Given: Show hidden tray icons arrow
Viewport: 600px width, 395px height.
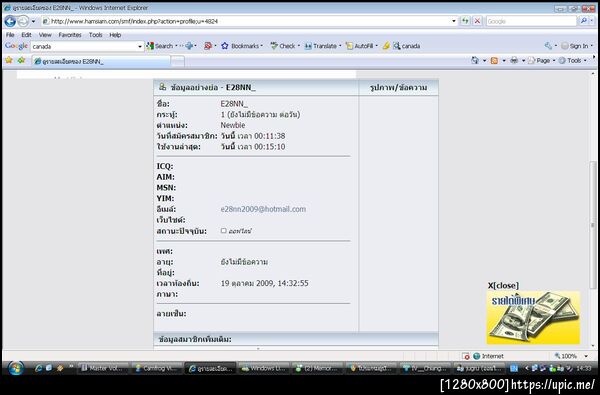Looking at the screenshot, I should [526, 368].
